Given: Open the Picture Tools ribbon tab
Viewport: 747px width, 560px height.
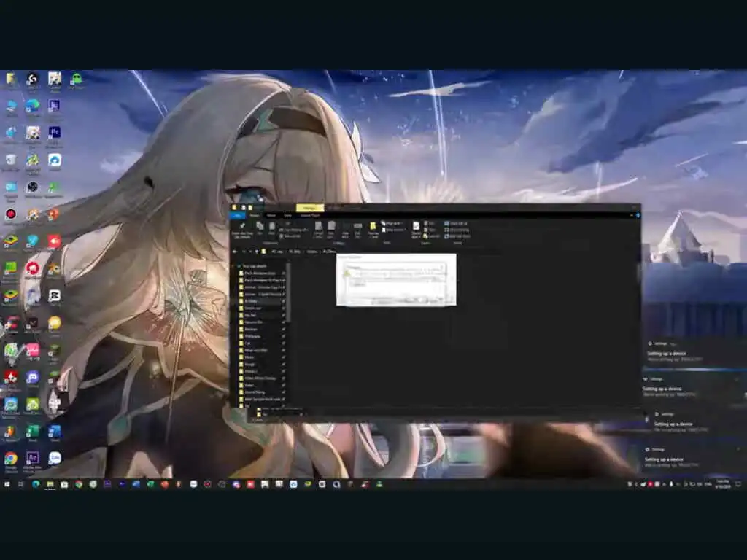Looking at the screenshot, I should [310, 216].
